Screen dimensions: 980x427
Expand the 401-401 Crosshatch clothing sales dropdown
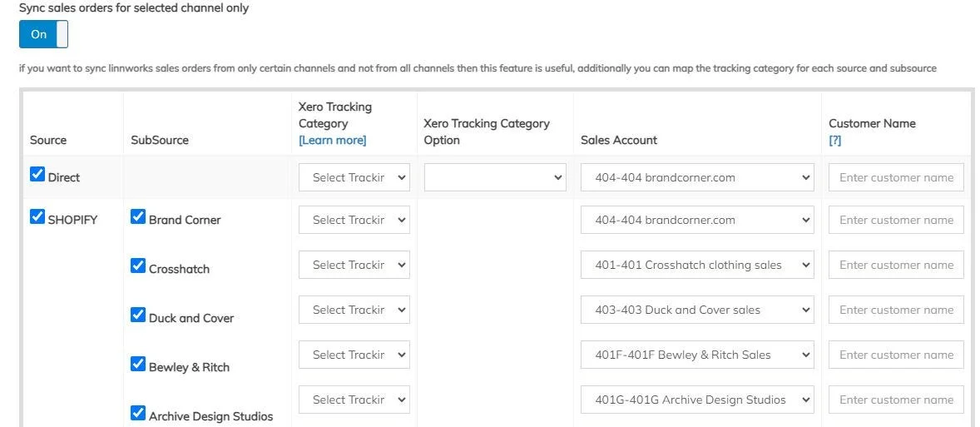pyautogui.click(x=697, y=265)
